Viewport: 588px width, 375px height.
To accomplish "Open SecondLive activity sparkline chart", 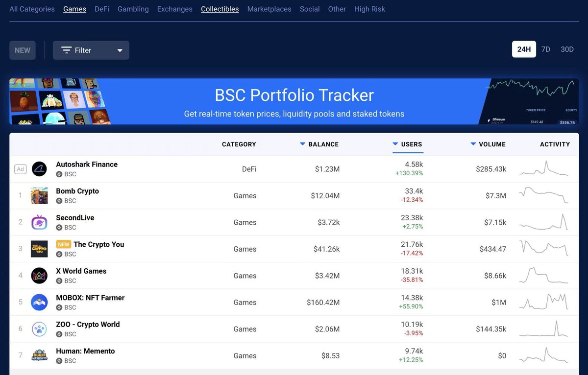I will [544, 222].
